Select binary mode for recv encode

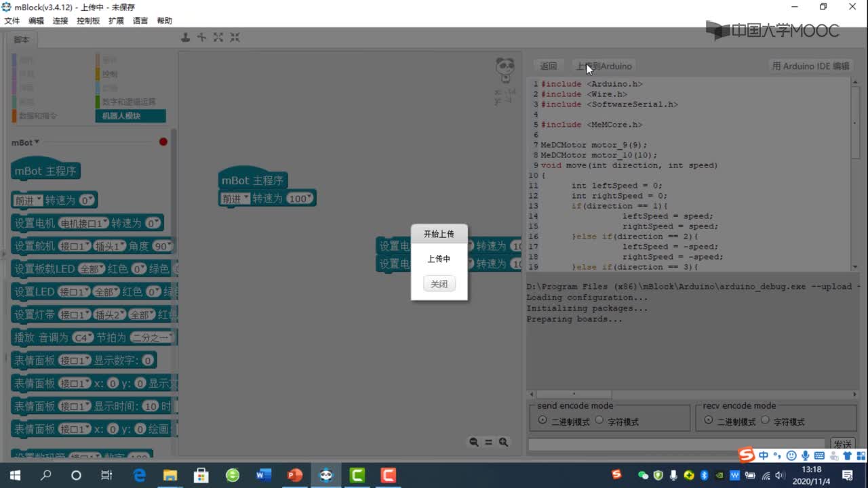[x=709, y=420]
